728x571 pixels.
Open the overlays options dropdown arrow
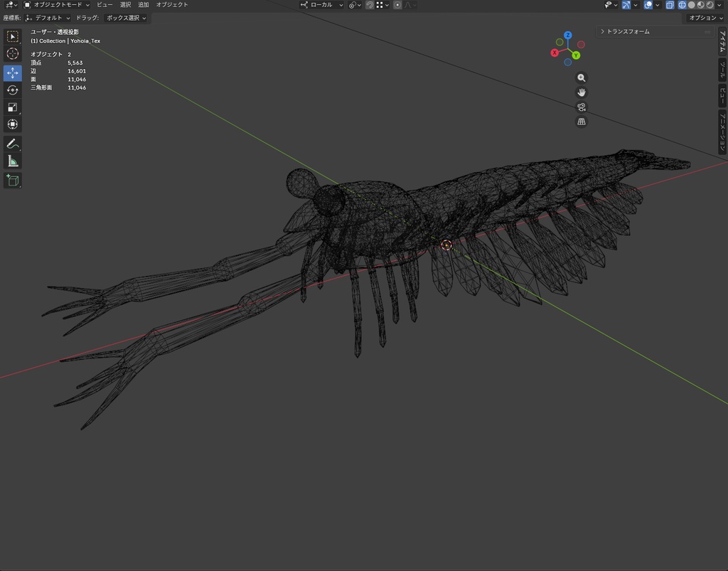tap(658, 5)
